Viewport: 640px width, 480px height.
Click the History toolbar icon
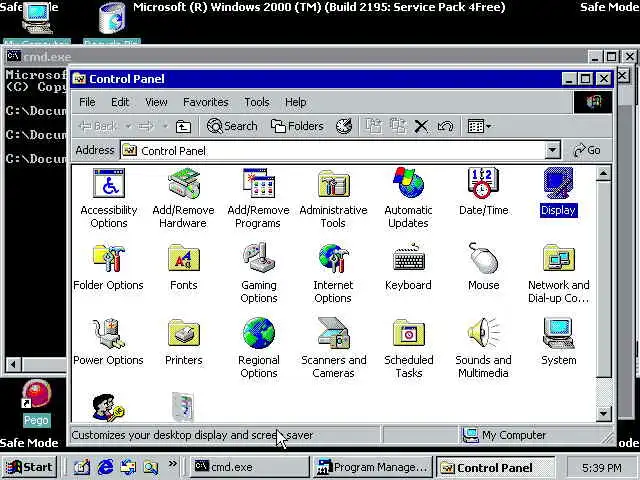click(x=344, y=127)
